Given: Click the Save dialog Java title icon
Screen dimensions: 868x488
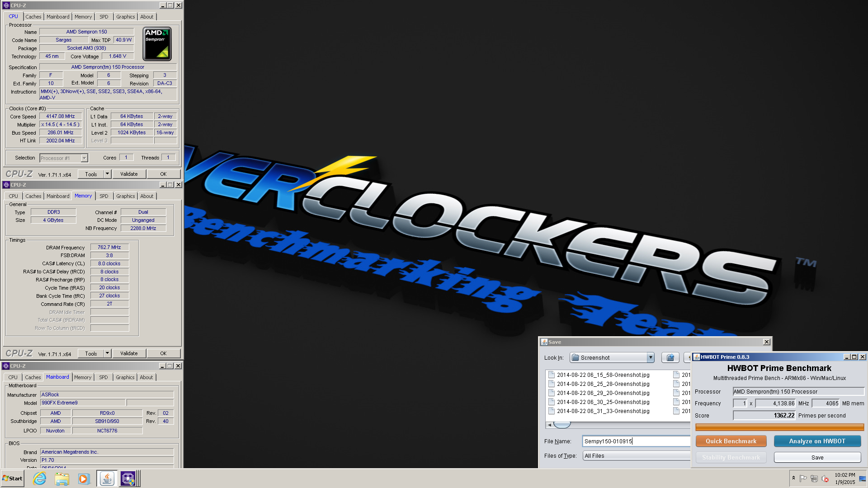Looking at the screenshot, I should [x=544, y=342].
